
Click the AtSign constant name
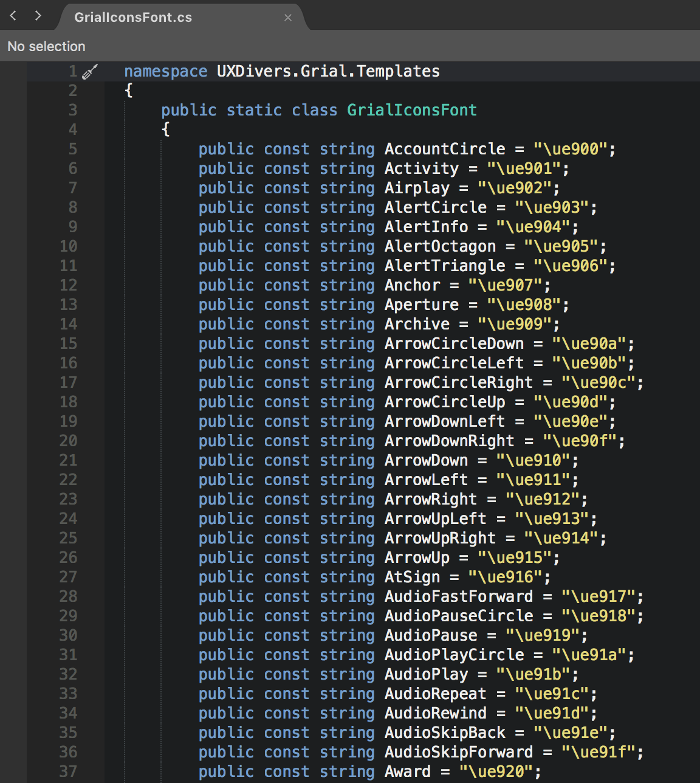click(413, 577)
